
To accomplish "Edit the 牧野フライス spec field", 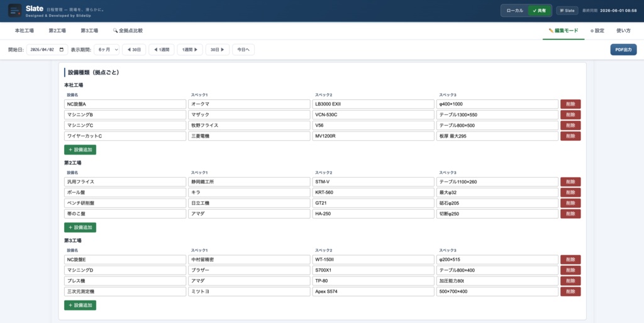I will (249, 126).
